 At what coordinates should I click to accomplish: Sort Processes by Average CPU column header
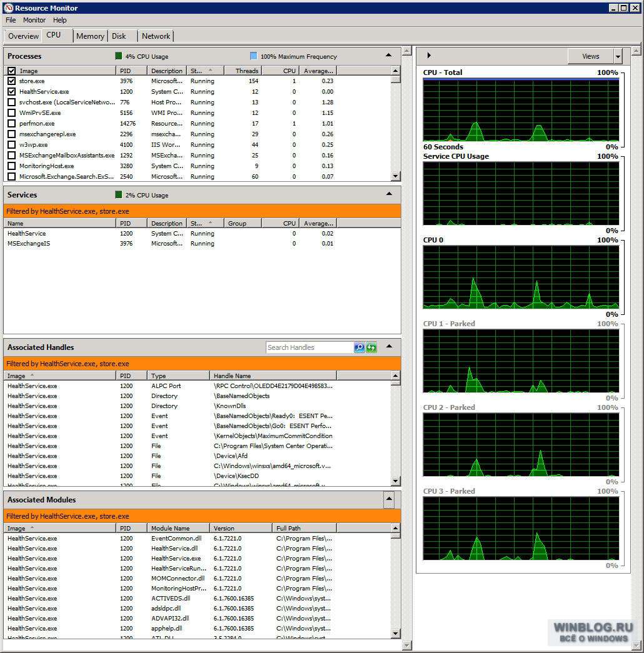(318, 71)
